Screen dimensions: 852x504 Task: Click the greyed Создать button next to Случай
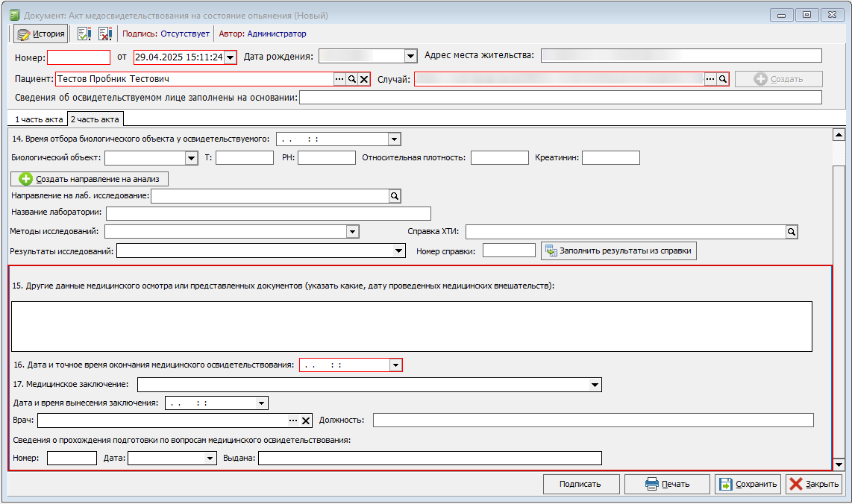coord(779,79)
